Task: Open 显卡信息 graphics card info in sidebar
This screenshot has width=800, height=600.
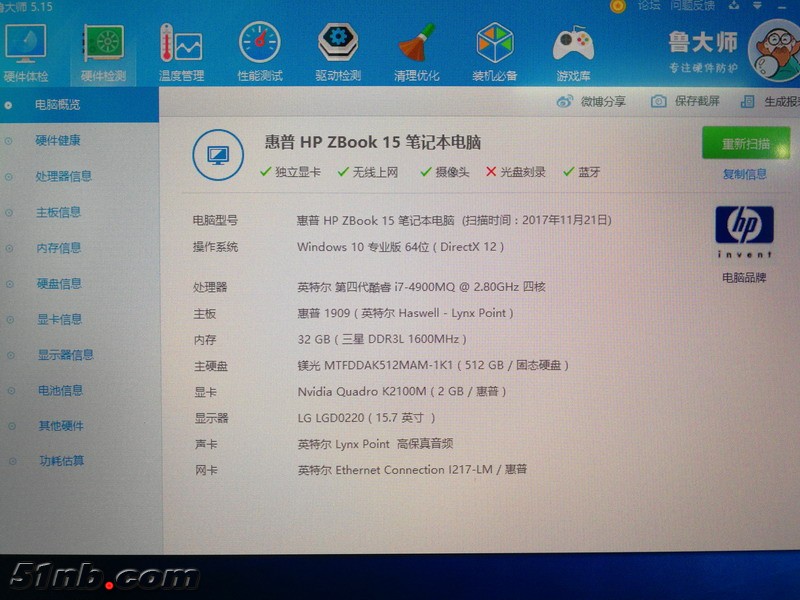Action: [60, 320]
